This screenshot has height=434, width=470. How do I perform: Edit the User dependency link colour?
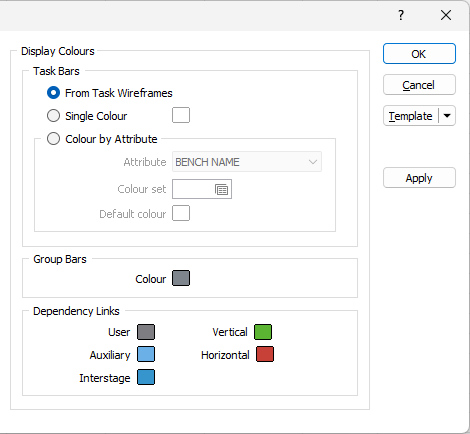(146, 332)
